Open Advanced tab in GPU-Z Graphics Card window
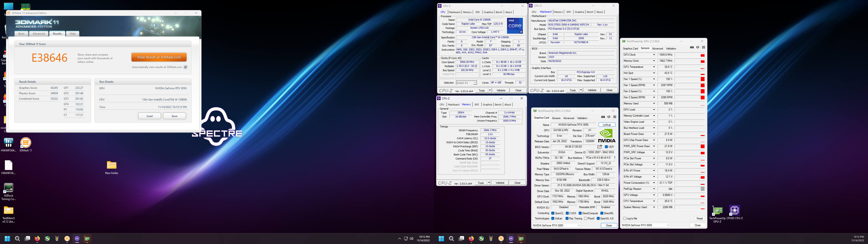Screen dimensions: 868x244 (x=569, y=118)
